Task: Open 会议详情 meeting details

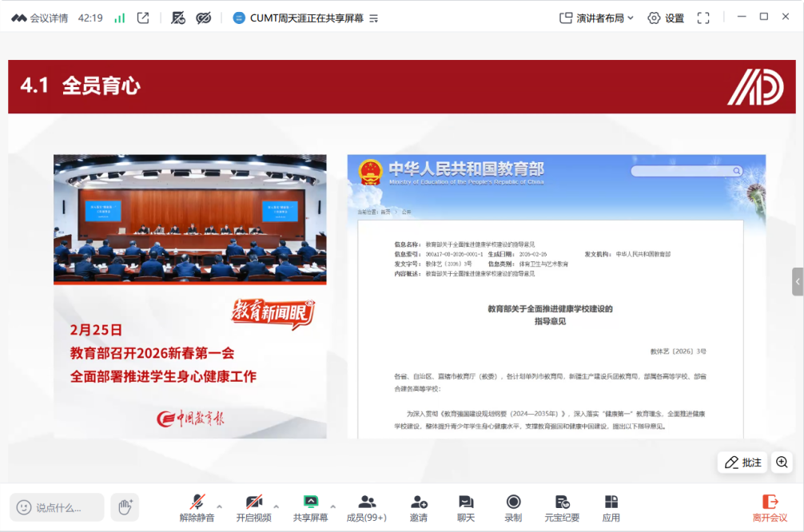Action: 40,18
